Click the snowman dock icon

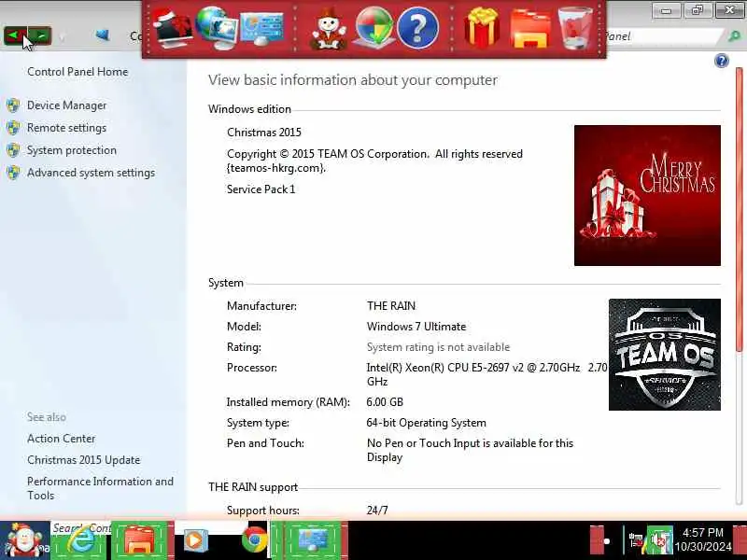(x=329, y=30)
